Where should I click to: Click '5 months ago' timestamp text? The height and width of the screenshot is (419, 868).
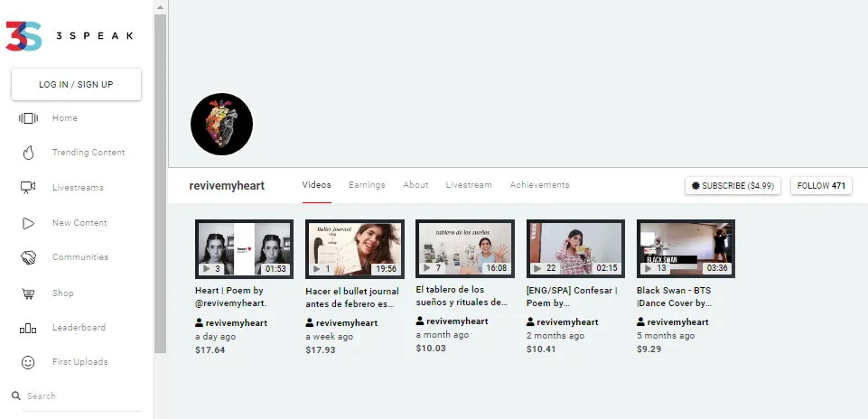tap(666, 335)
